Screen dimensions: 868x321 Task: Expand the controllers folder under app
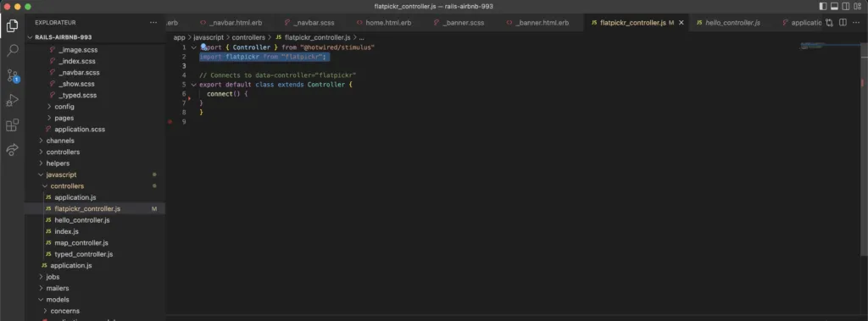pos(63,152)
